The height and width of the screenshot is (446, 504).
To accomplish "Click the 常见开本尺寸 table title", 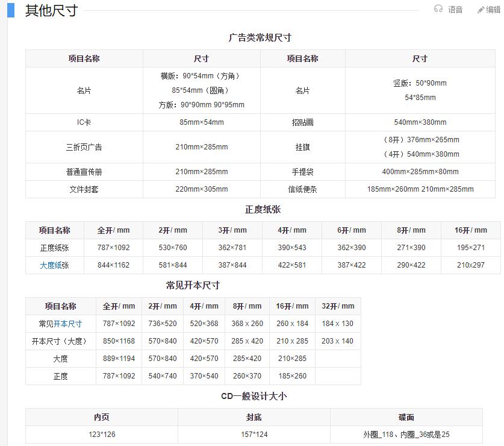I will click(x=193, y=286).
